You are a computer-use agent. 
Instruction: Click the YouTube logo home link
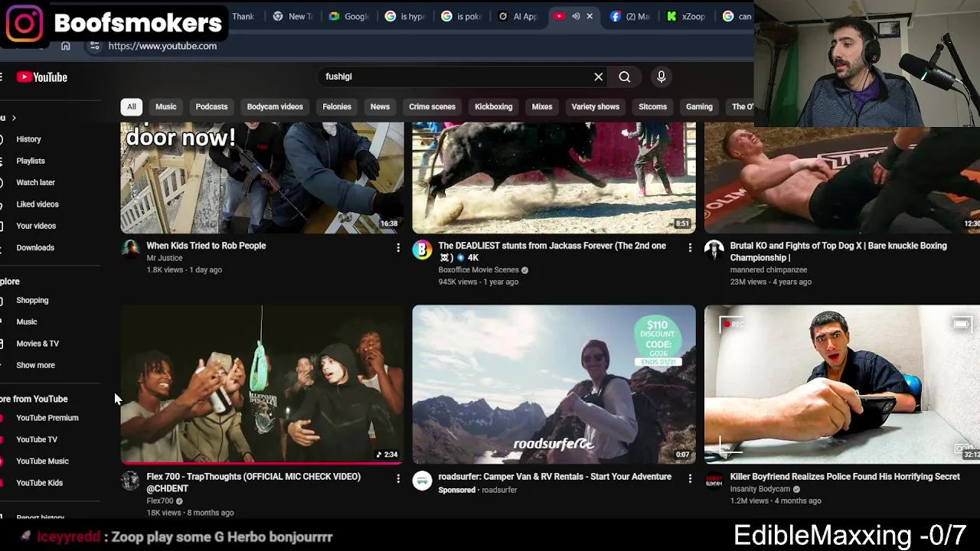point(42,77)
